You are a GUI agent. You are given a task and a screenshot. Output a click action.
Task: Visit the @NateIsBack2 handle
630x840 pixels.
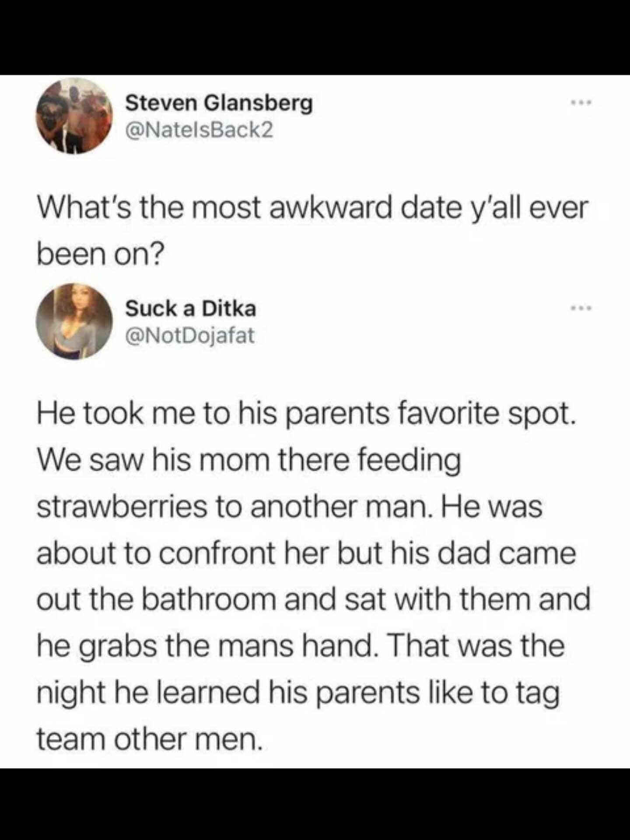pos(199,129)
